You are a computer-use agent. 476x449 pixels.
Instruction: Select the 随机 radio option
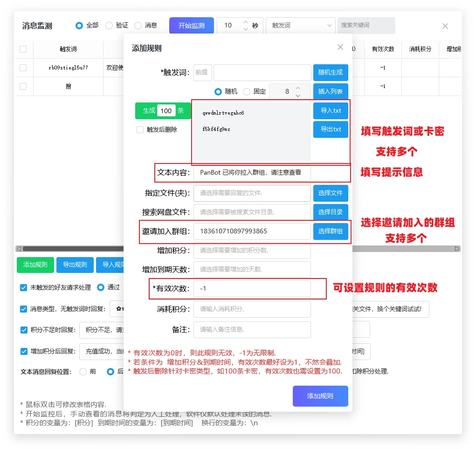[x=218, y=92]
